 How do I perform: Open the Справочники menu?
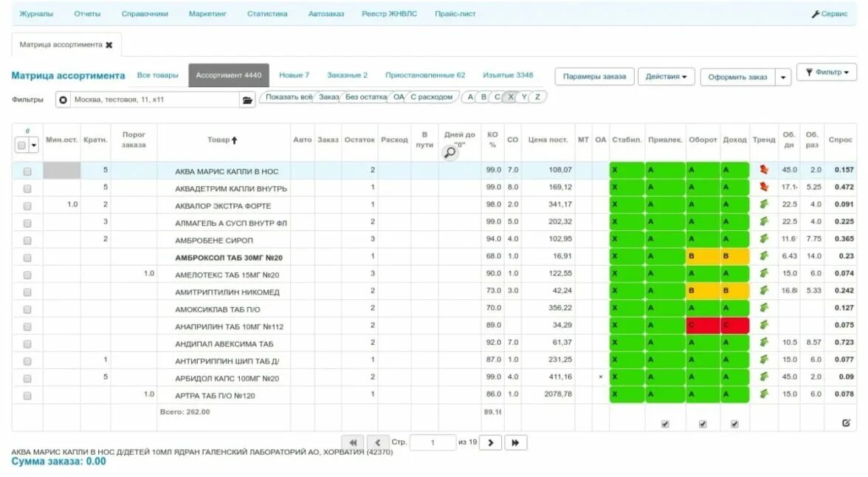tap(145, 14)
